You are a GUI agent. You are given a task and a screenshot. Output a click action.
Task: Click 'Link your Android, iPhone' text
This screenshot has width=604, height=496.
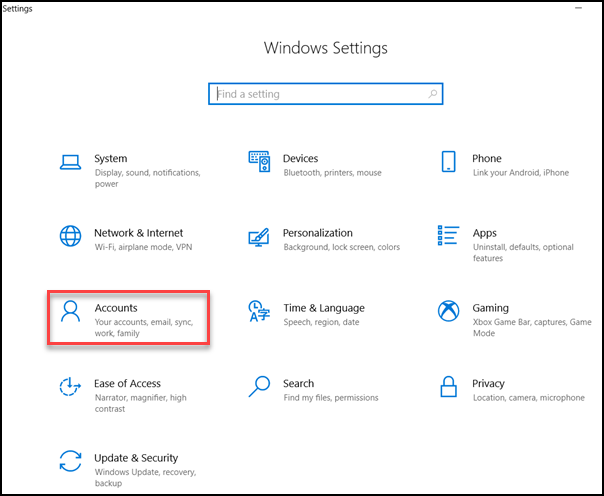(521, 173)
